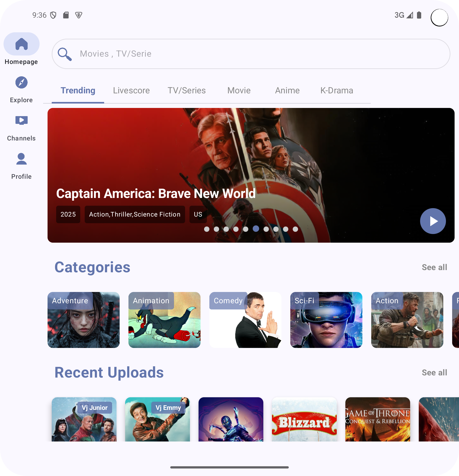Play Captain America: Brave New World
This screenshot has height=476, width=459.
point(433,221)
